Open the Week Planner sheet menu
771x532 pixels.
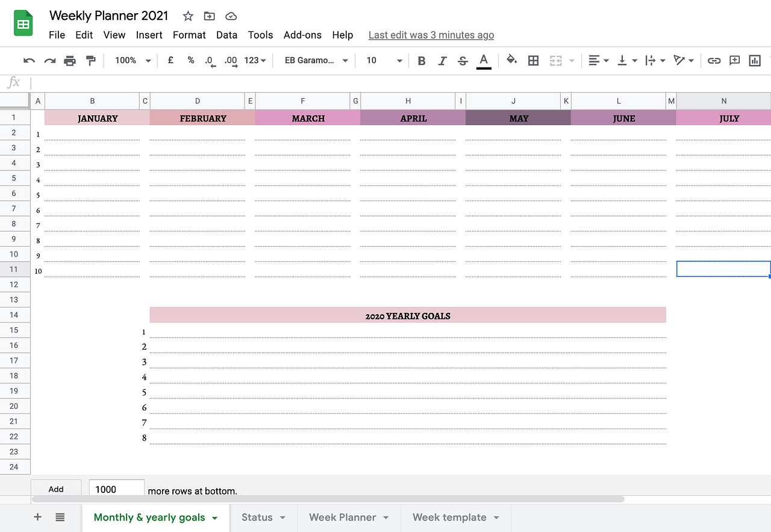point(349,517)
